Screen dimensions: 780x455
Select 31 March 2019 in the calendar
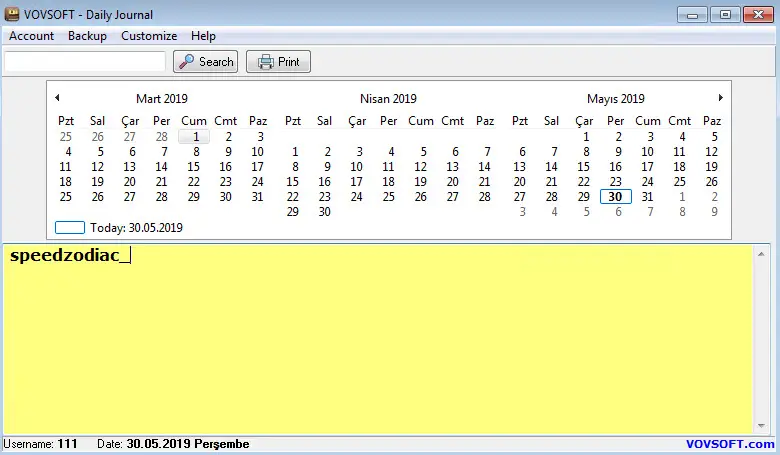tap(257, 196)
